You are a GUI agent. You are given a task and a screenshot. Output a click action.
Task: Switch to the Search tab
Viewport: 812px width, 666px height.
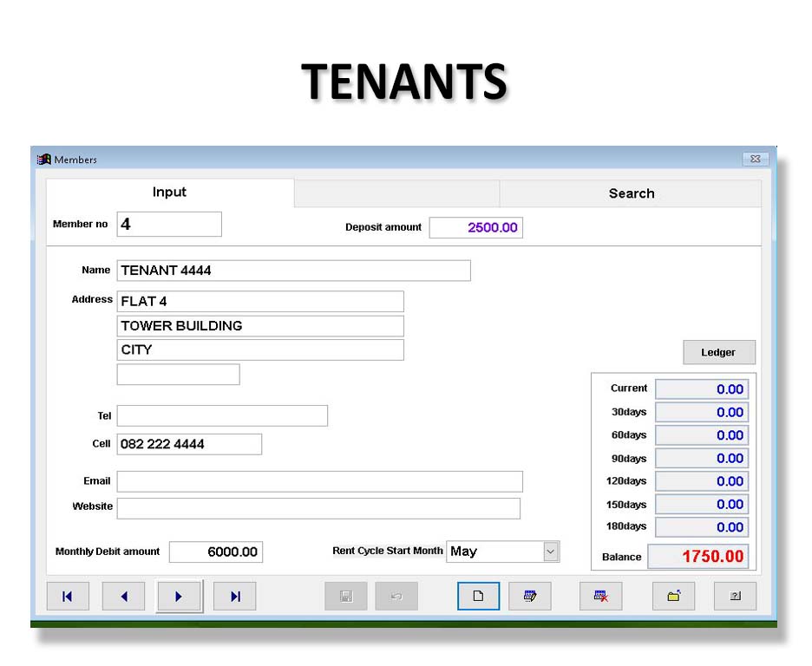[631, 193]
